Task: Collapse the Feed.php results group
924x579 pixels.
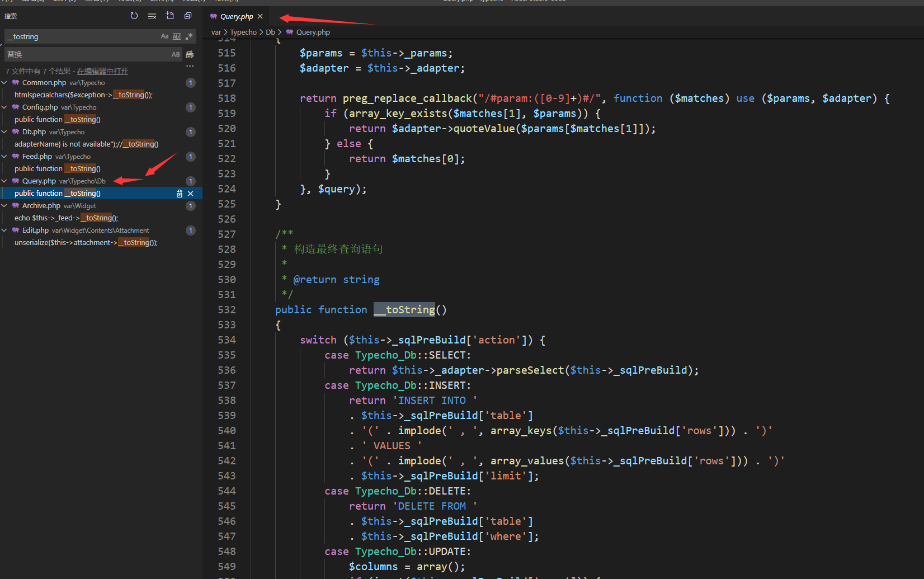Action: point(4,156)
